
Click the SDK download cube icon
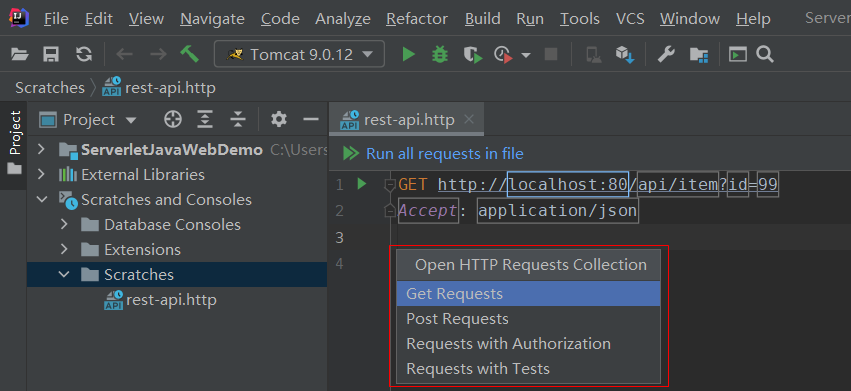(625, 55)
